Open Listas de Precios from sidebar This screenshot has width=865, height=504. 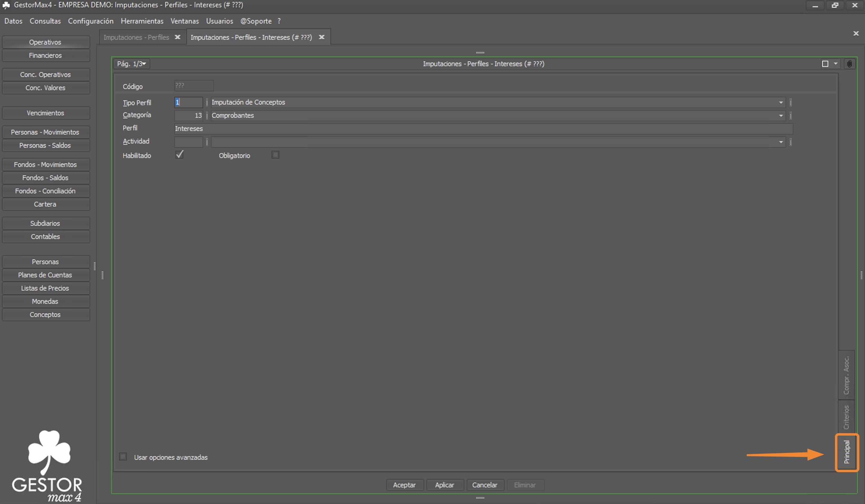45,288
